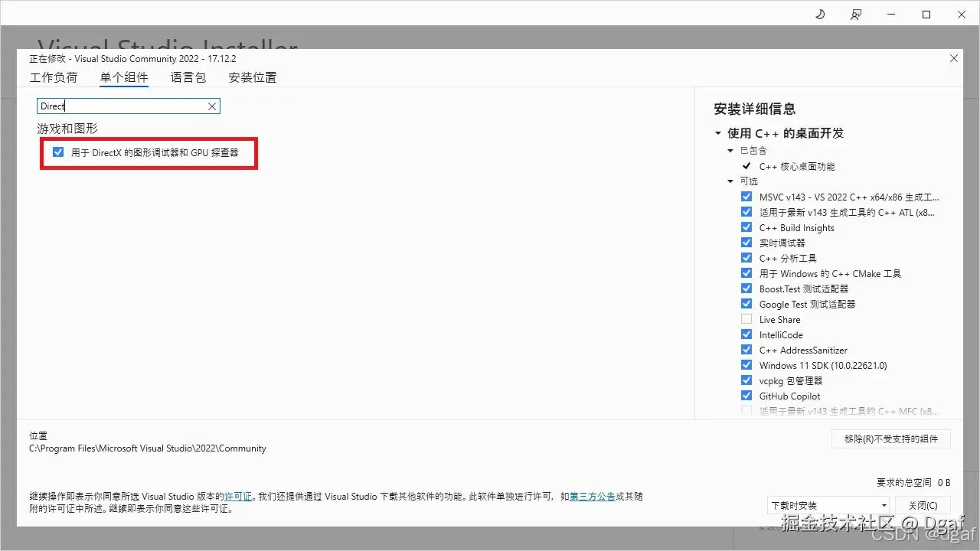Uncheck the IntelliCode component

pyautogui.click(x=746, y=334)
